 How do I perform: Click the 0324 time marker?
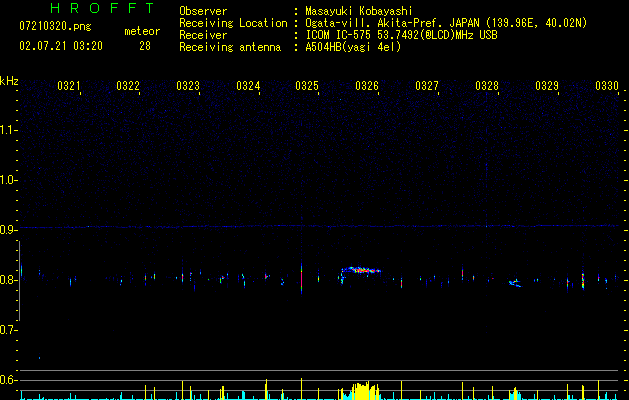point(248,86)
